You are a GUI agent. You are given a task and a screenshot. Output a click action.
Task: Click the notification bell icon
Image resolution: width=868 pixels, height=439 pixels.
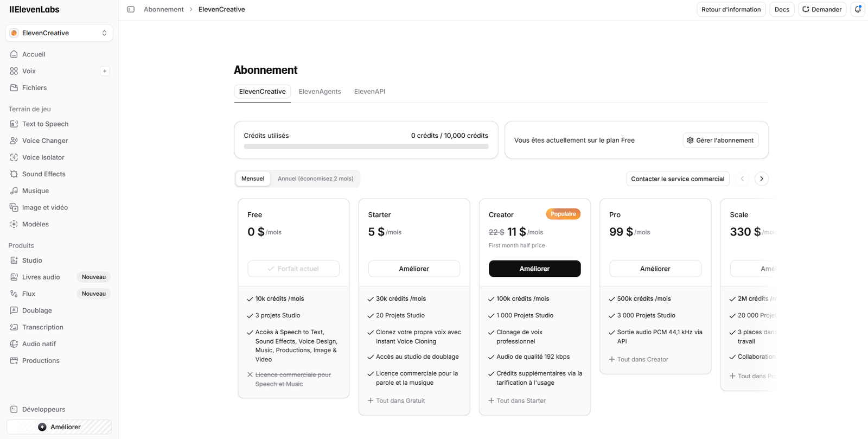tap(858, 9)
